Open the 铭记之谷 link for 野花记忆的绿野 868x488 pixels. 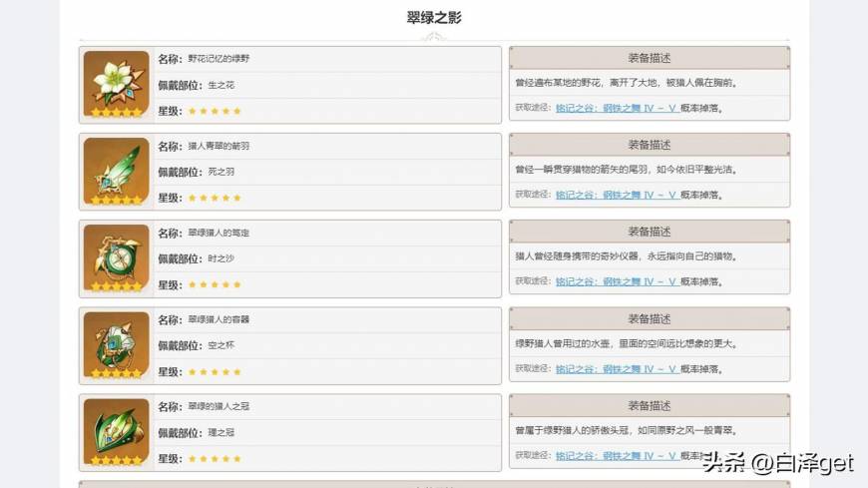pos(617,108)
